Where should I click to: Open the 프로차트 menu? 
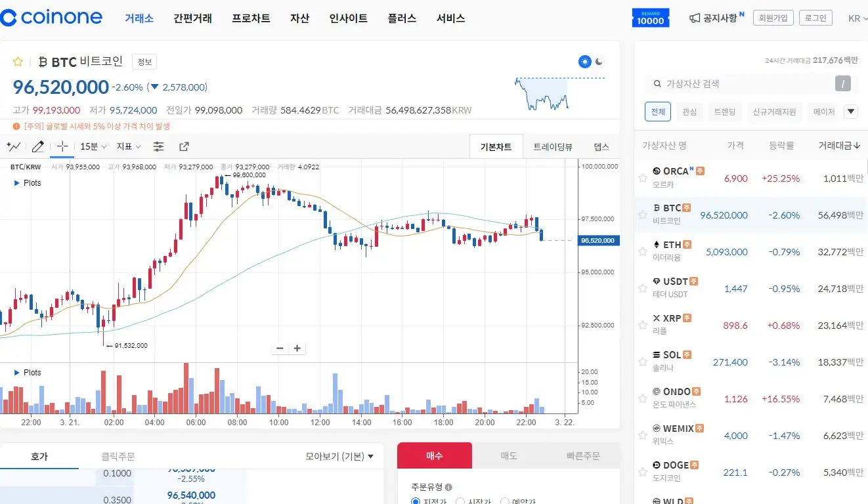[x=251, y=18]
